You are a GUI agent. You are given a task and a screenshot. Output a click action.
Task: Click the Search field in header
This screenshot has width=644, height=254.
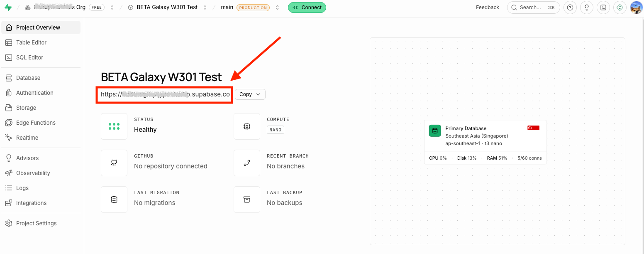click(534, 7)
